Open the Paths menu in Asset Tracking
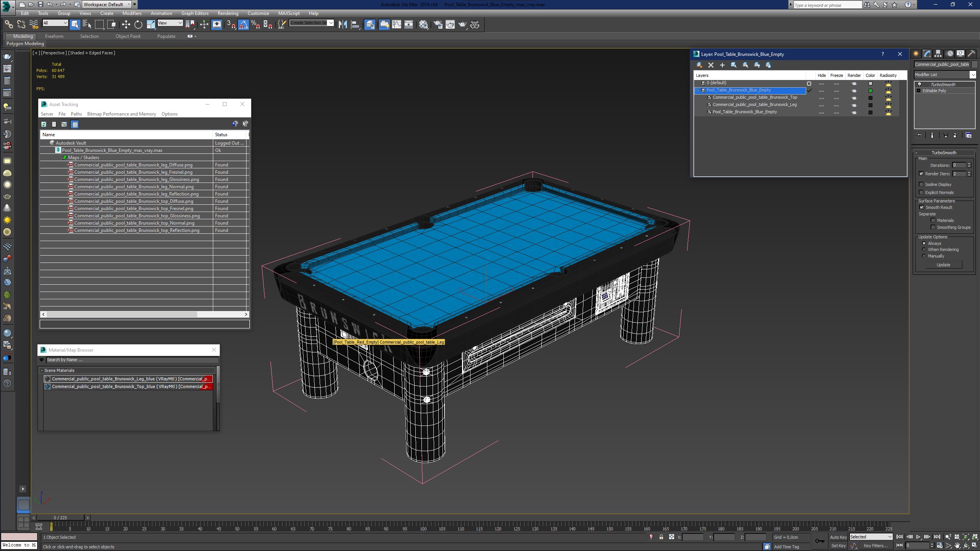 coord(76,114)
